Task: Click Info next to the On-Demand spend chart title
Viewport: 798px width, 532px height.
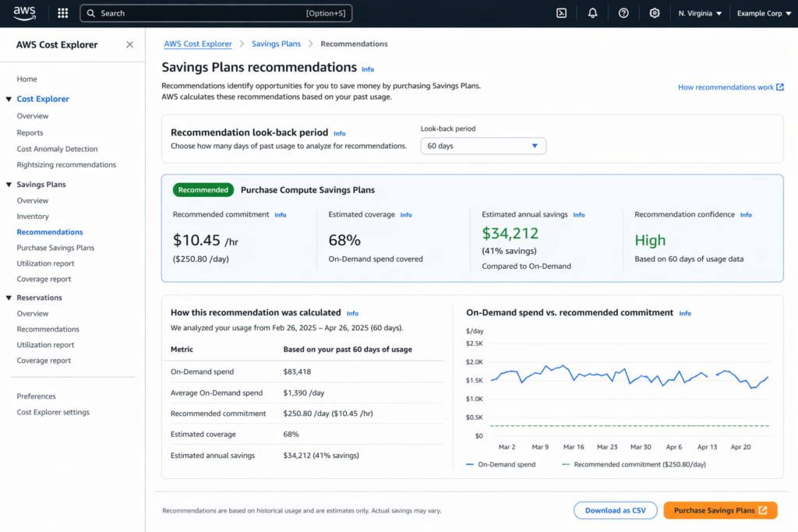Action: (685, 313)
